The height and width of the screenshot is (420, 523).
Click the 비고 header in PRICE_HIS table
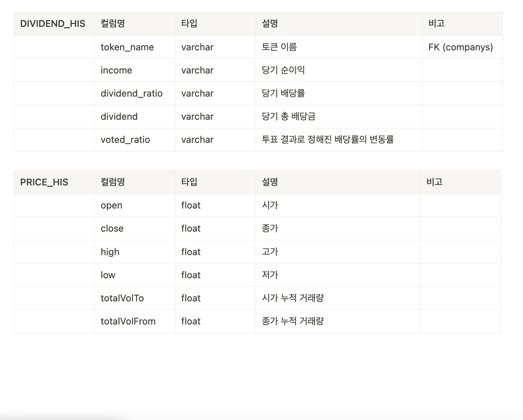460,182
